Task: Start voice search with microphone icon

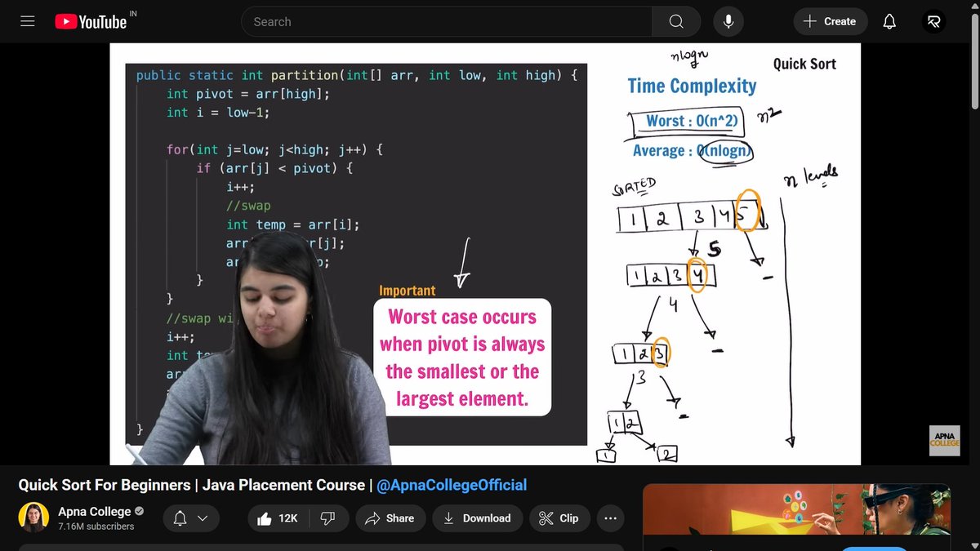Action: click(x=728, y=22)
